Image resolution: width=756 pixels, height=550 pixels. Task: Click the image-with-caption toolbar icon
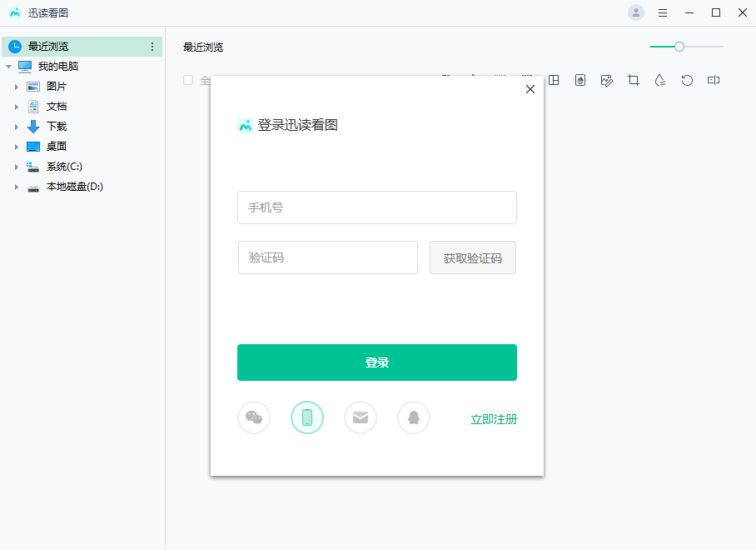point(580,80)
